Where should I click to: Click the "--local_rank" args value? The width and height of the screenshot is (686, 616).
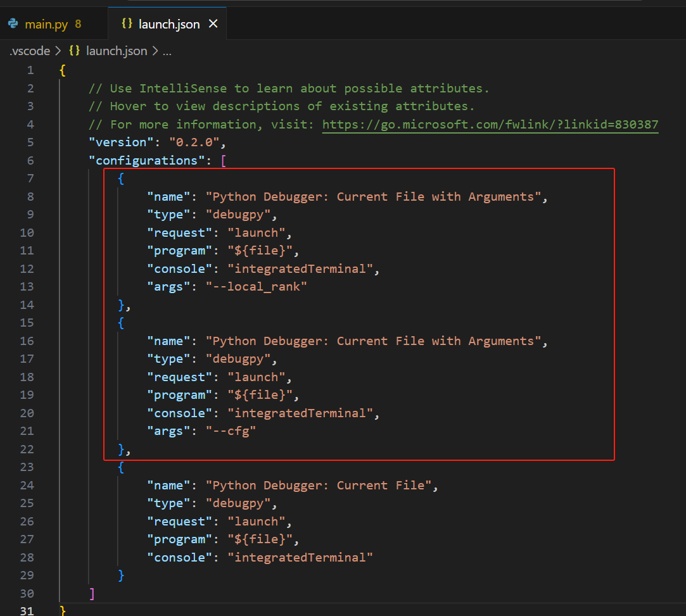257,287
